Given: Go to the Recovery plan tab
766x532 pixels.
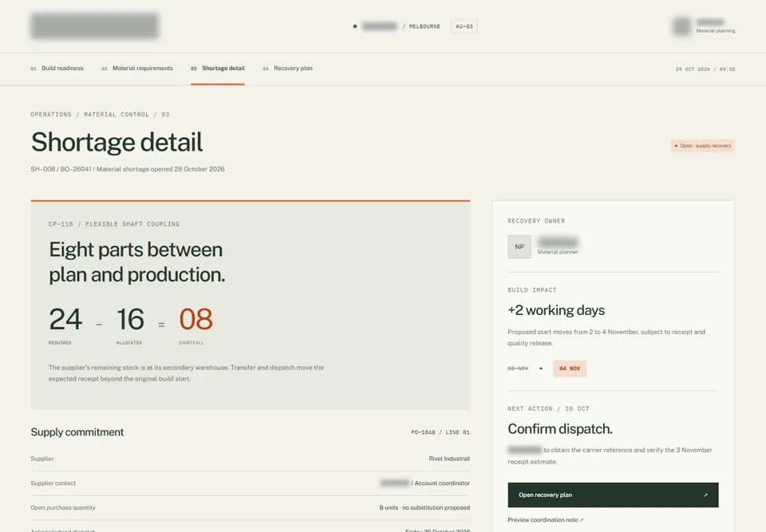Looking at the screenshot, I should point(288,69).
